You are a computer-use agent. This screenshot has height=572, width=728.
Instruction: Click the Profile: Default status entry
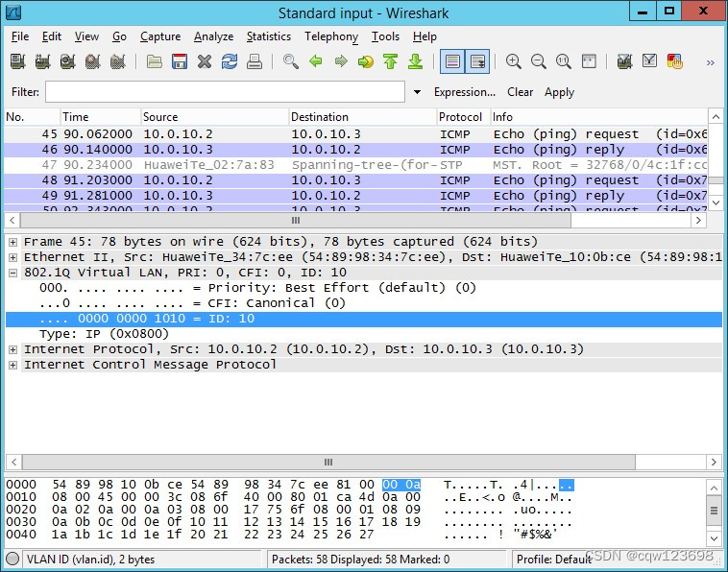[x=554, y=559]
